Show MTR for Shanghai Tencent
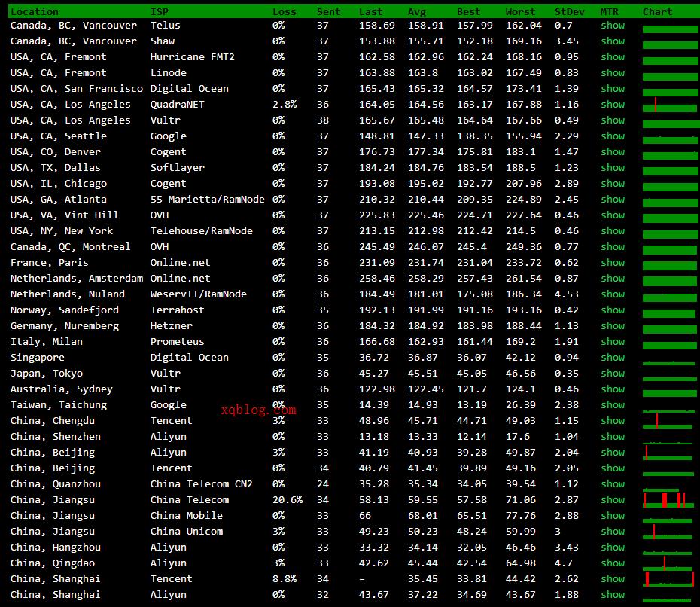The image size is (700, 607). 613,579
